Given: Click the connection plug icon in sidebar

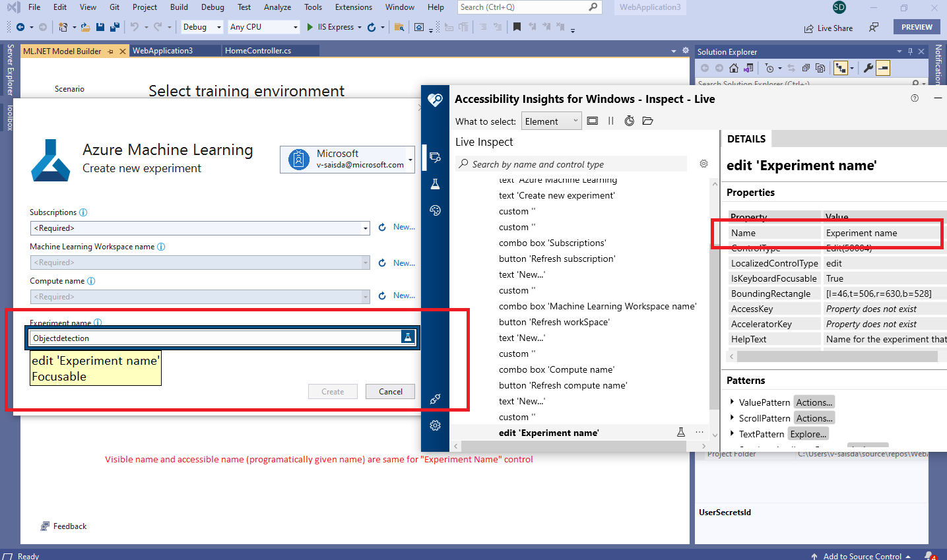Looking at the screenshot, I should pyautogui.click(x=435, y=398).
